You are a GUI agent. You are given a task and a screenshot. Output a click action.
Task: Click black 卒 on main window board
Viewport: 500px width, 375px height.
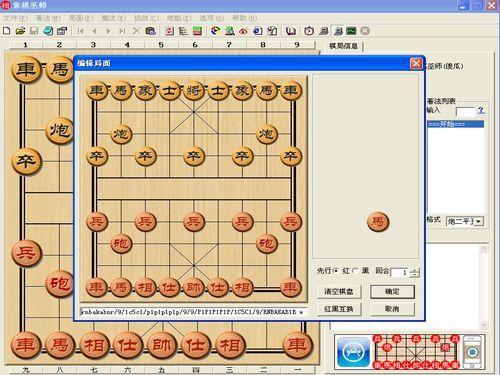(26, 162)
